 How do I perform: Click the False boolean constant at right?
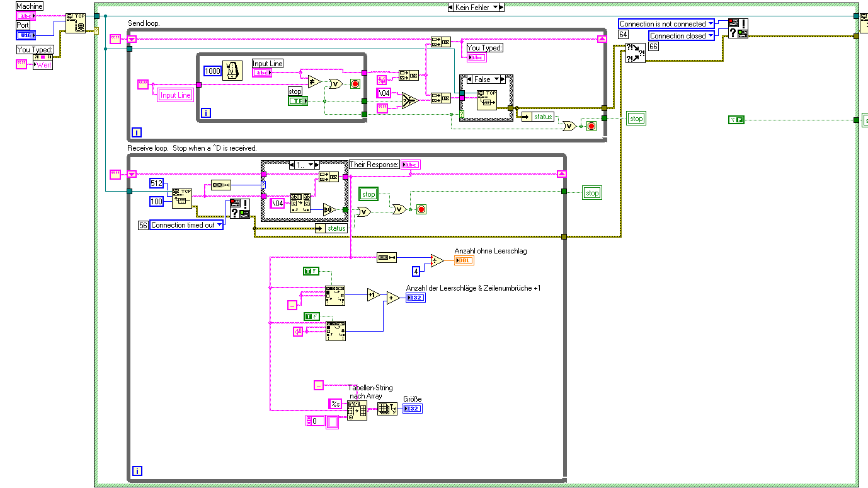point(736,119)
